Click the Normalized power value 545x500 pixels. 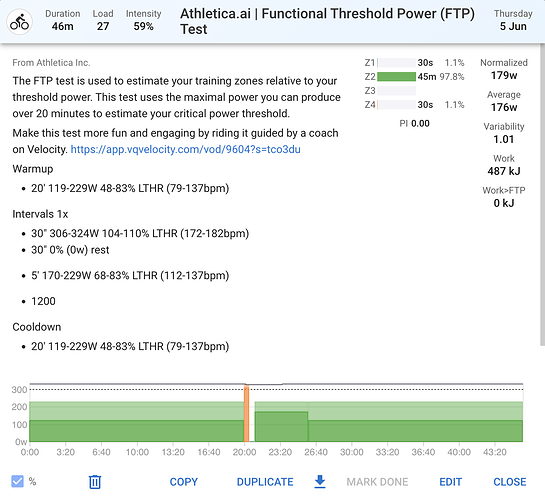coord(504,75)
